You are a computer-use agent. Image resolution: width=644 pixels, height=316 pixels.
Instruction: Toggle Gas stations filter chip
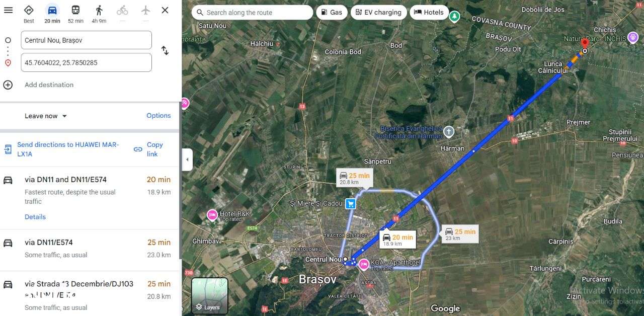pyautogui.click(x=332, y=13)
